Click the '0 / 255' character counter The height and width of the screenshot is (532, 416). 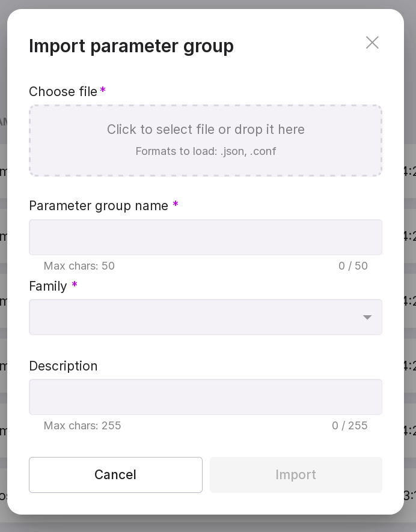click(x=349, y=426)
